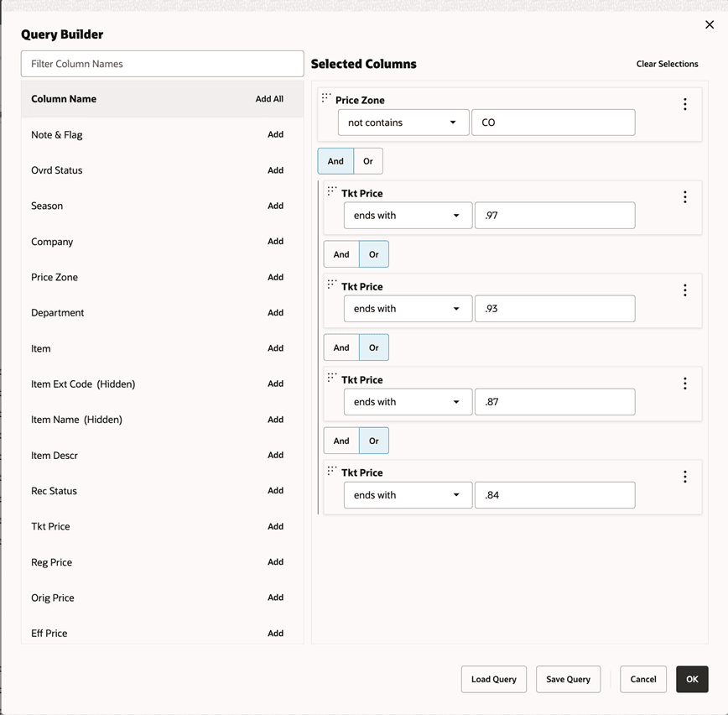
Task: Open the 'ends with' dropdown for the .84 condition
Action: pyautogui.click(x=408, y=495)
